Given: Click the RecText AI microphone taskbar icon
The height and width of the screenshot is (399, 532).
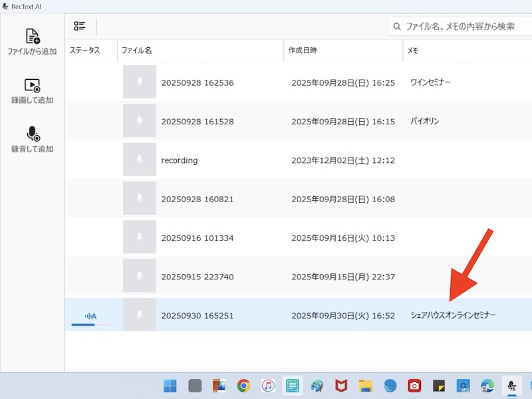Looking at the screenshot, I should coord(511,386).
